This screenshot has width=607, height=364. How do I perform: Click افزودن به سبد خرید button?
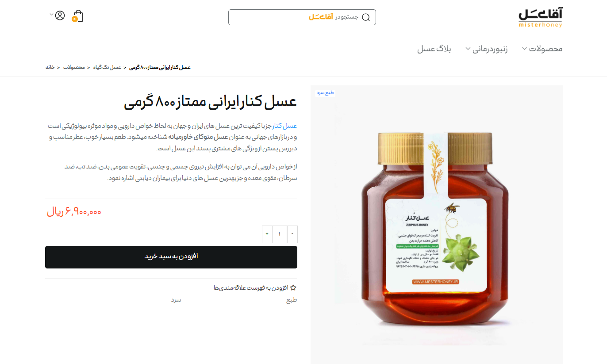tap(171, 257)
